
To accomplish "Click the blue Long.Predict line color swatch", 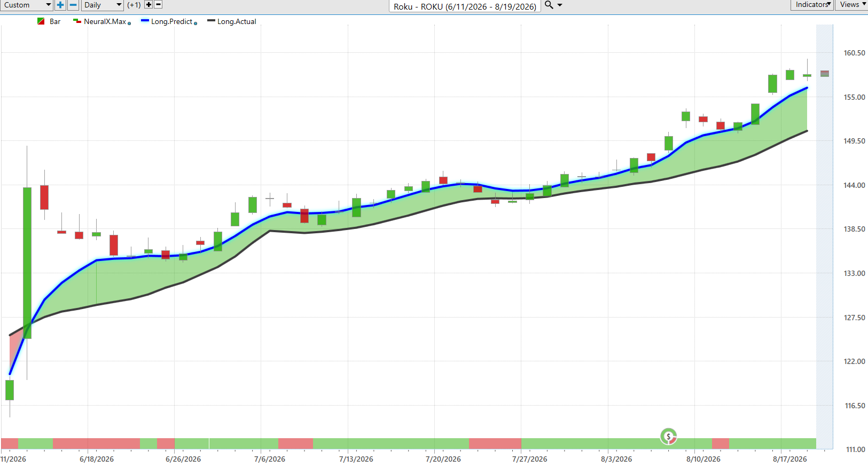I will tap(145, 21).
